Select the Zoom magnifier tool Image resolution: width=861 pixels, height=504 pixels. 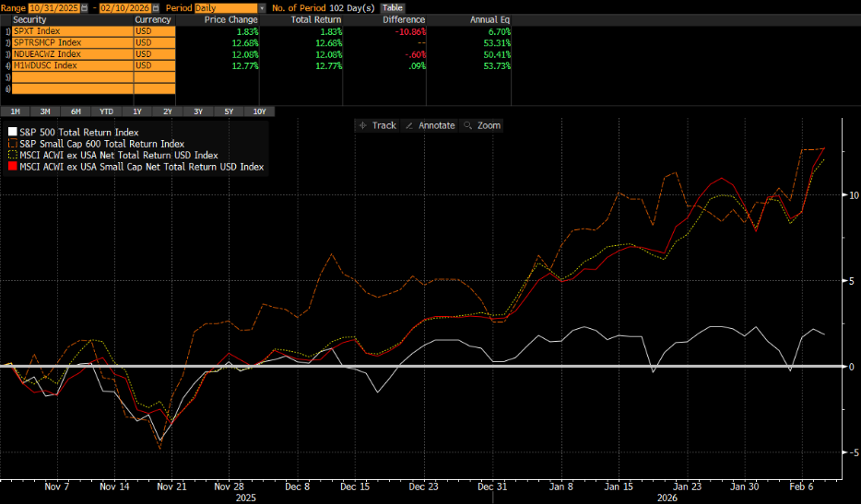(x=482, y=125)
